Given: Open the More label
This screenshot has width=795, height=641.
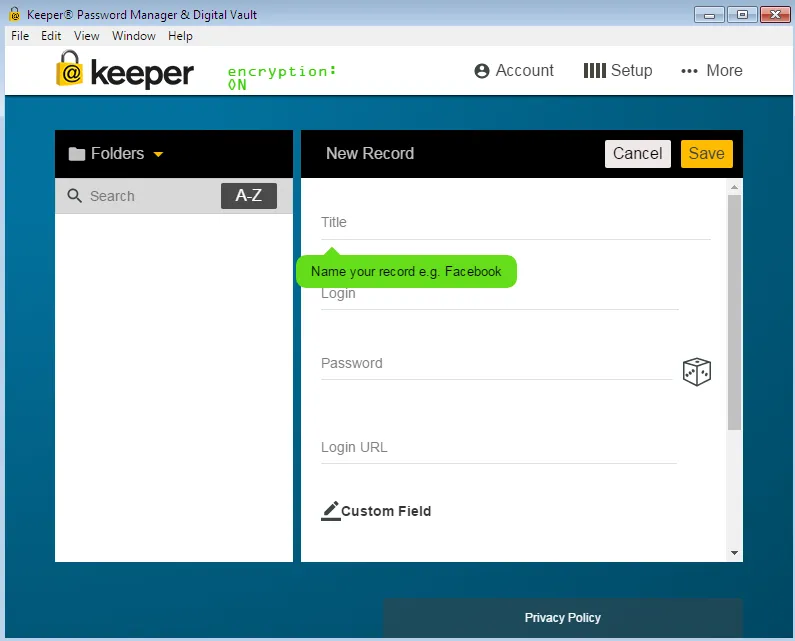Looking at the screenshot, I should (x=725, y=70).
